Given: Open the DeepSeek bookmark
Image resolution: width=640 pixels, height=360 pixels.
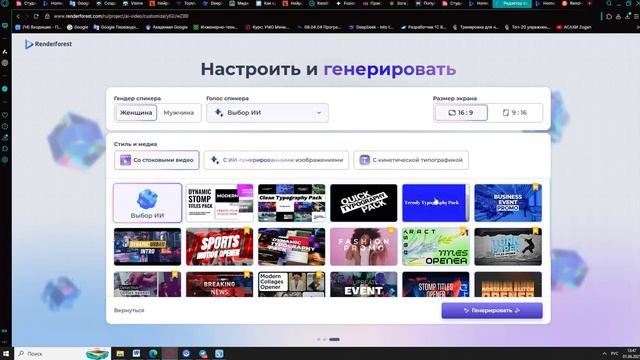Looking at the screenshot, I should point(371,27).
